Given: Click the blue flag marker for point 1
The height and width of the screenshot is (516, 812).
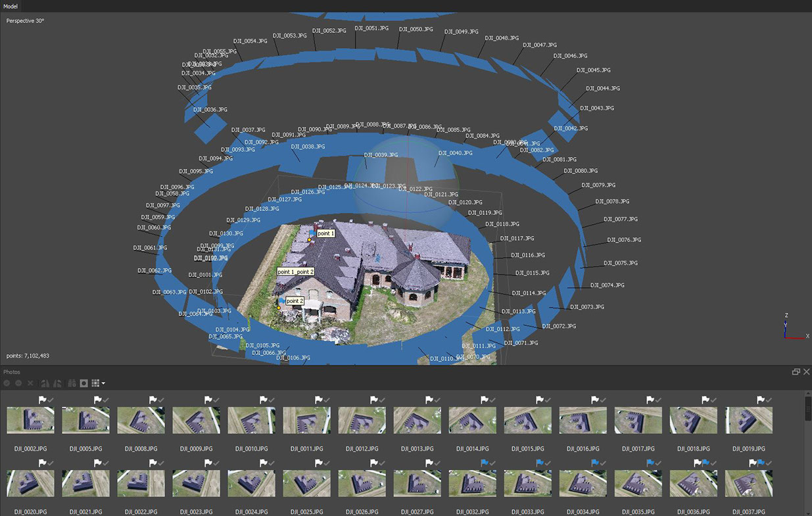Looking at the screenshot, I should tap(312, 233).
